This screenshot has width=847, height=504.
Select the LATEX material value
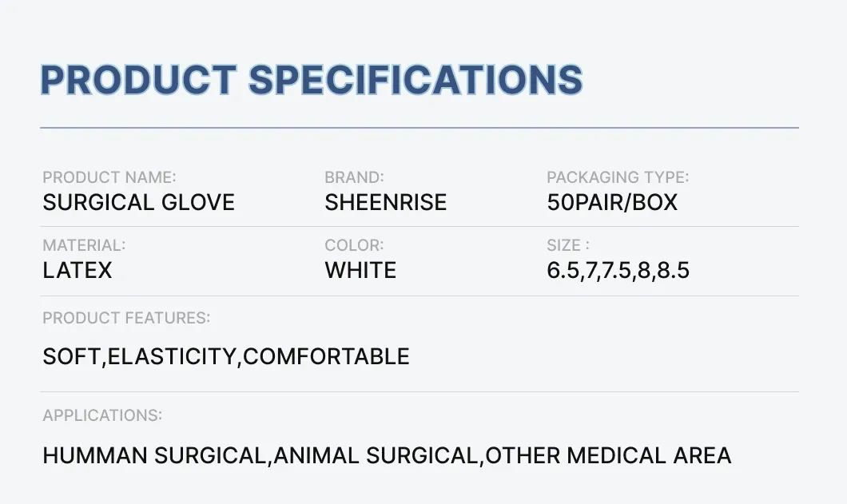(x=78, y=270)
